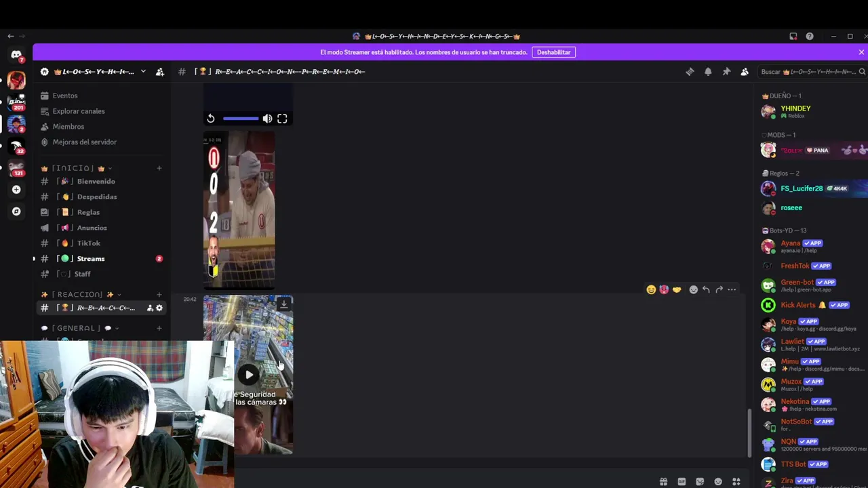Create channel in REACCION category

click(159, 294)
